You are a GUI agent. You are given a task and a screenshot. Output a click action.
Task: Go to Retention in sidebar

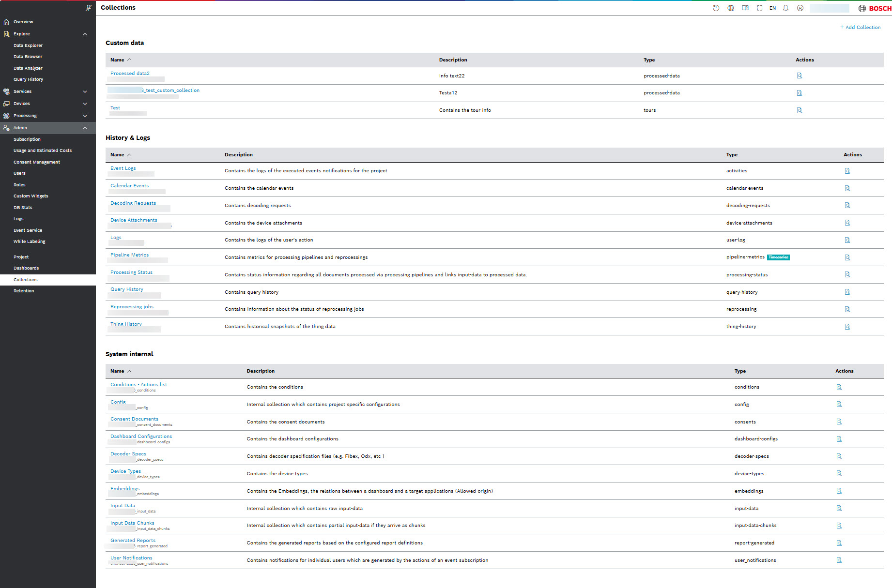(24, 291)
